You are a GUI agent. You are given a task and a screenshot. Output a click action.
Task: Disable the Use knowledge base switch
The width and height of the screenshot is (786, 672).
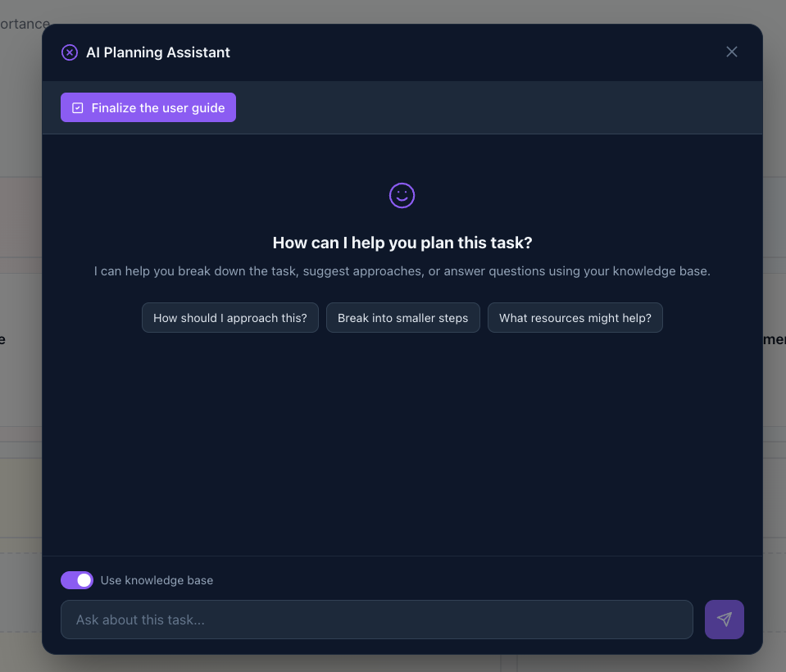pyautogui.click(x=77, y=580)
